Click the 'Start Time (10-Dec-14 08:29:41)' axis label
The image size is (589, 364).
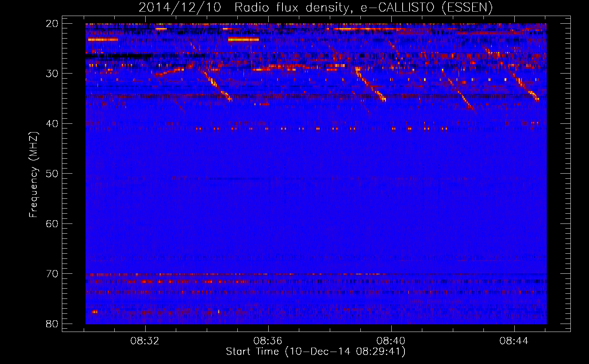[x=316, y=352]
